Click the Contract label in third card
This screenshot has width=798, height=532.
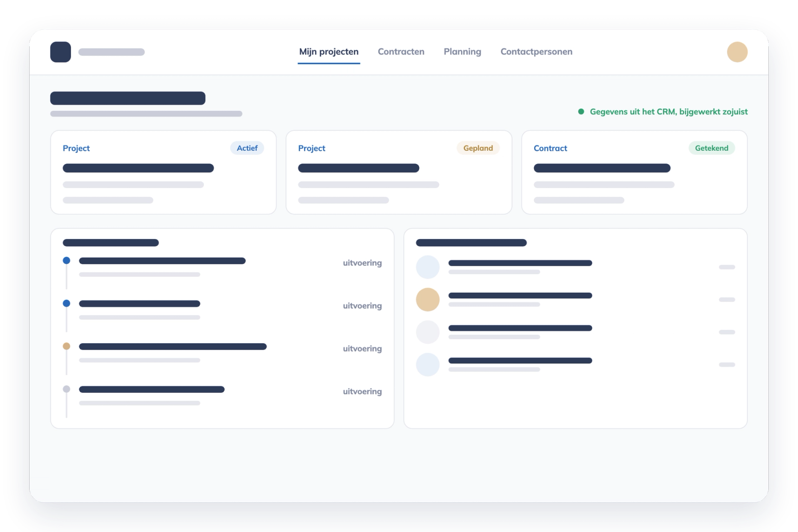(550, 148)
